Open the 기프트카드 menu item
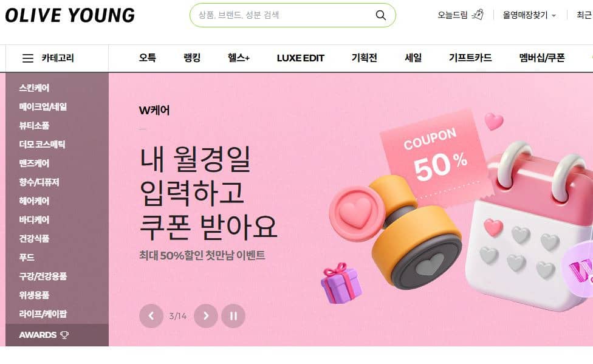The width and height of the screenshot is (593, 364). click(x=470, y=58)
